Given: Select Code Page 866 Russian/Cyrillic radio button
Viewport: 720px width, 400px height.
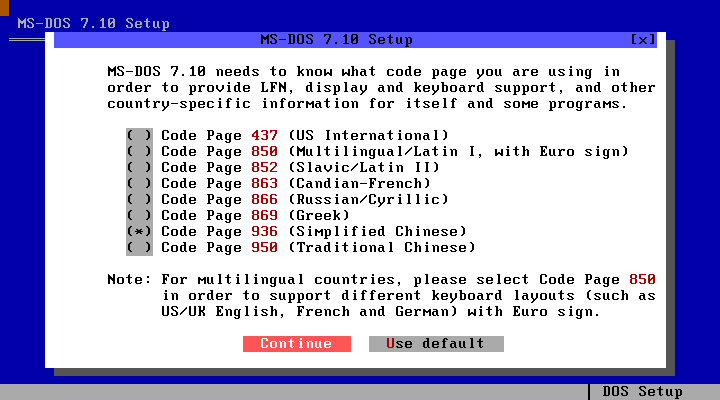Looking at the screenshot, I should tap(139, 200).
